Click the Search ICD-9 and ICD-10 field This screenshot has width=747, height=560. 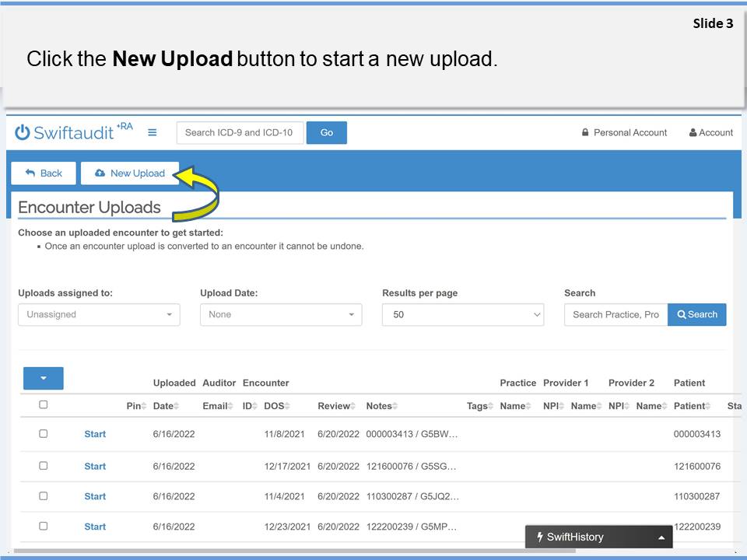239,133
